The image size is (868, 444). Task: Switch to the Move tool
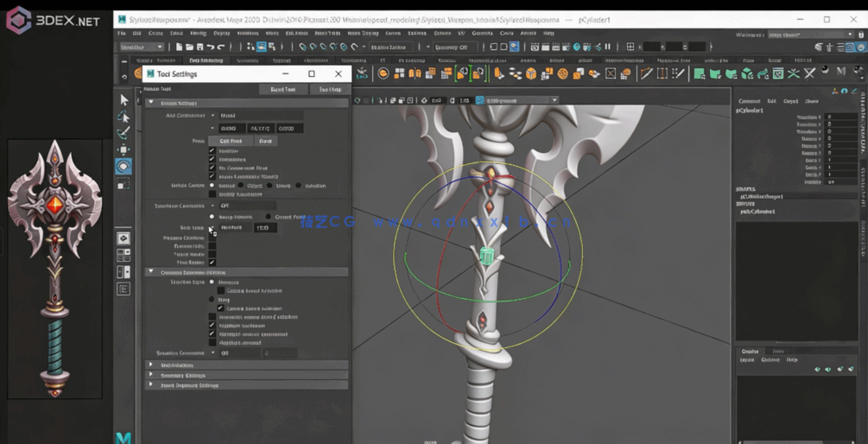click(124, 149)
